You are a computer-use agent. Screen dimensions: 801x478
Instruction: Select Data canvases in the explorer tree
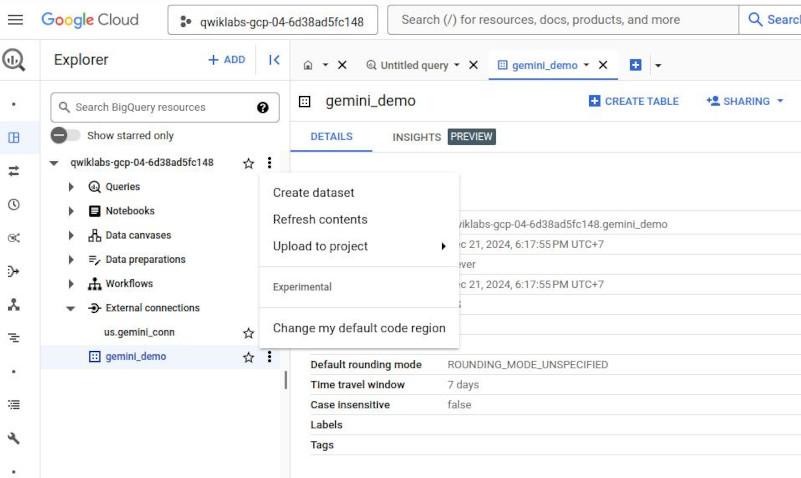point(138,235)
